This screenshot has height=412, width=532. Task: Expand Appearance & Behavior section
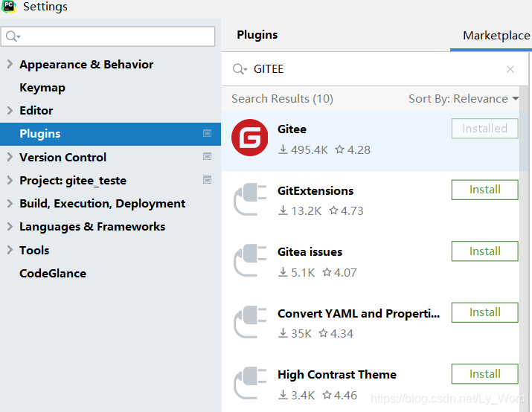[x=10, y=65]
